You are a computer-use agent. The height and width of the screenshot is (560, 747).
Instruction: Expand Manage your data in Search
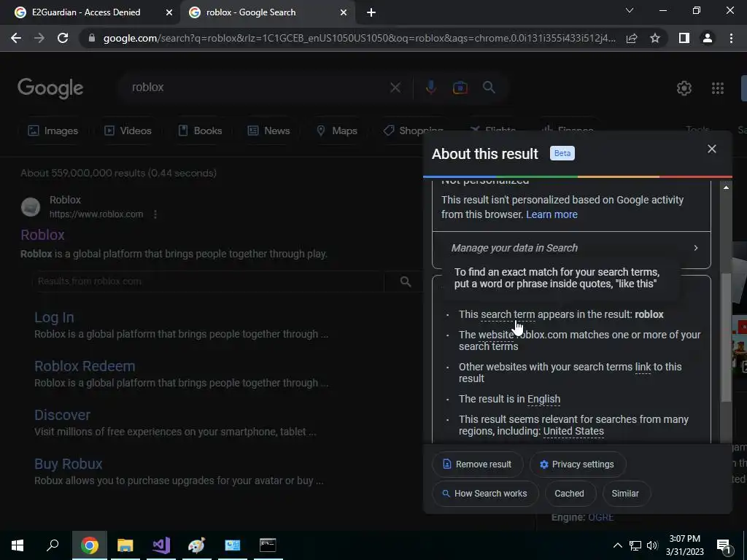(571, 248)
